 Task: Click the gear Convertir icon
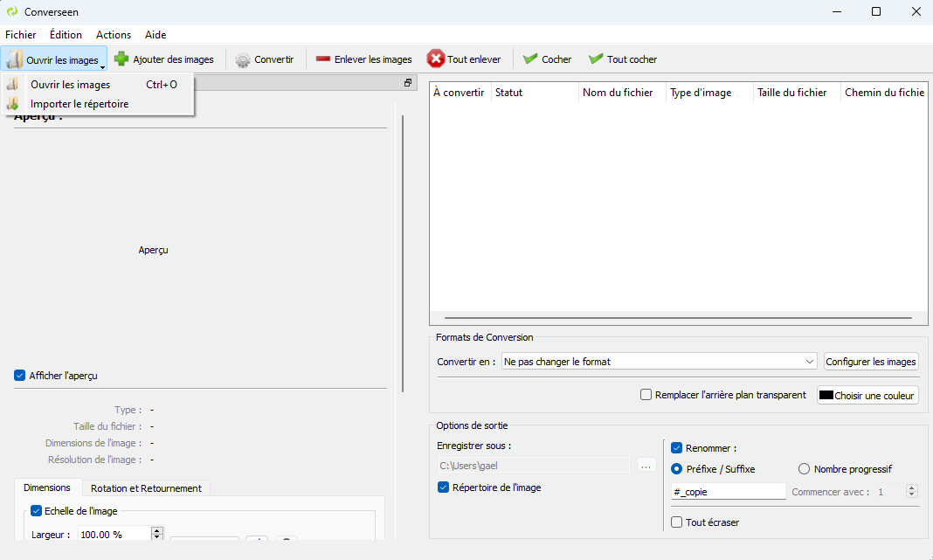(x=243, y=59)
